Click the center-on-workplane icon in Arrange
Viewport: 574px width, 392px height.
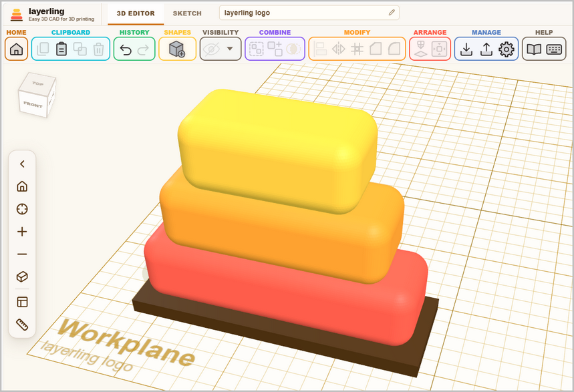click(439, 49)
